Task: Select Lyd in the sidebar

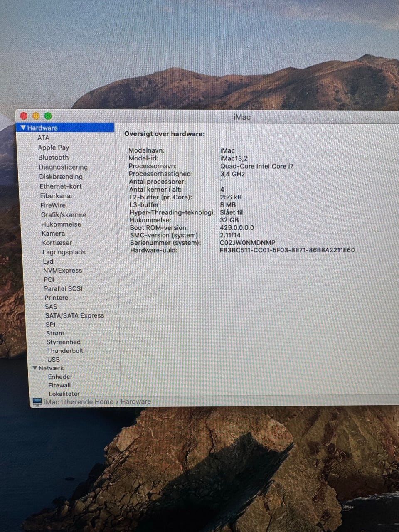Action: 48,261
